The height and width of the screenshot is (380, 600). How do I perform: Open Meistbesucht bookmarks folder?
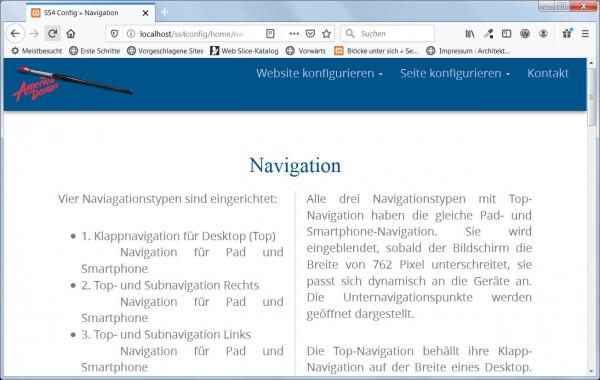coord(36,51)
